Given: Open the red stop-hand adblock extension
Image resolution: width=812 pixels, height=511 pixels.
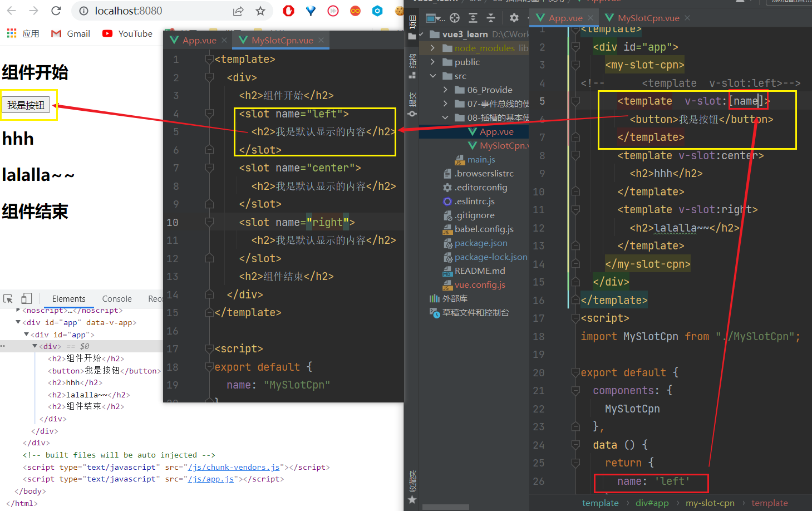Looking at the screenshot, I should click(x=288, y=11).
